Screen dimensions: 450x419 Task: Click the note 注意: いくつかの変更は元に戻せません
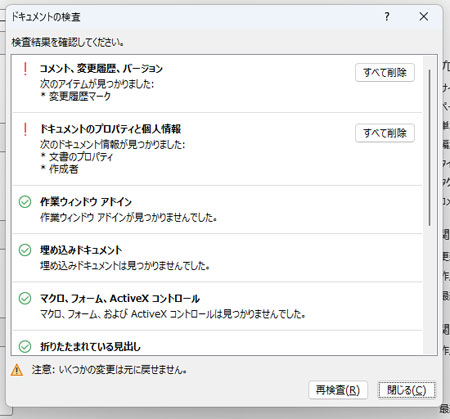(109, 370)
